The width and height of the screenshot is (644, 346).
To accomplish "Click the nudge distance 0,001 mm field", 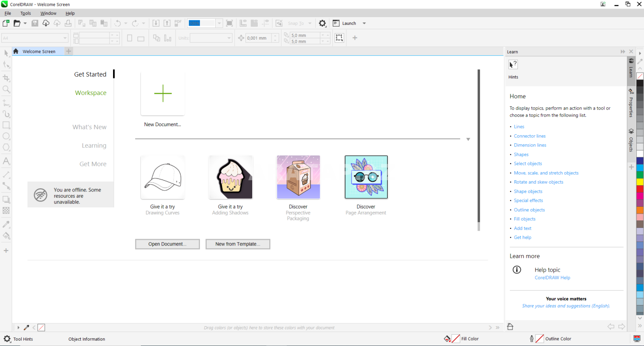I will [x=259, y=38].
